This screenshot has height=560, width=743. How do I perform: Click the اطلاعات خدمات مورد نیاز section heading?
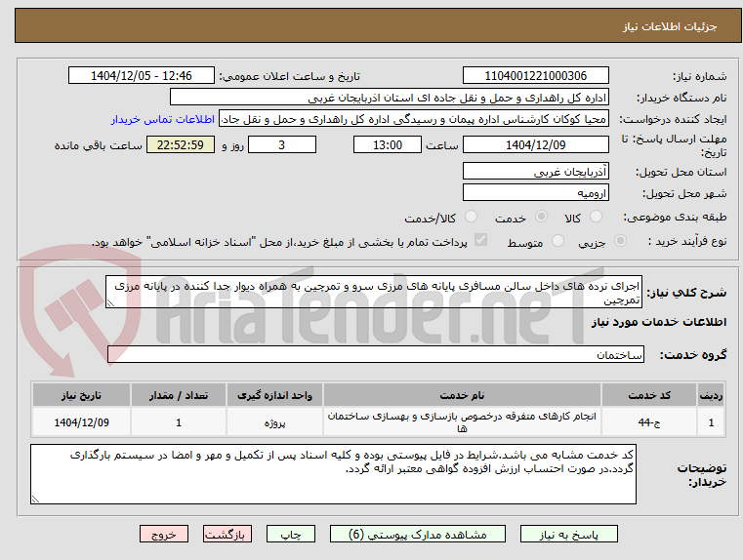pyautogui.click(x=659, y=322)
